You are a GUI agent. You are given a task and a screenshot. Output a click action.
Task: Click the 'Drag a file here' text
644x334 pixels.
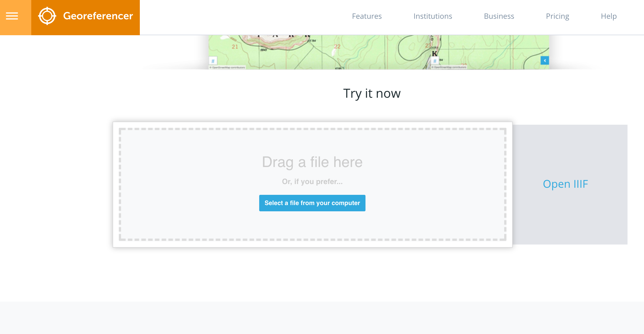coord(312,162)
